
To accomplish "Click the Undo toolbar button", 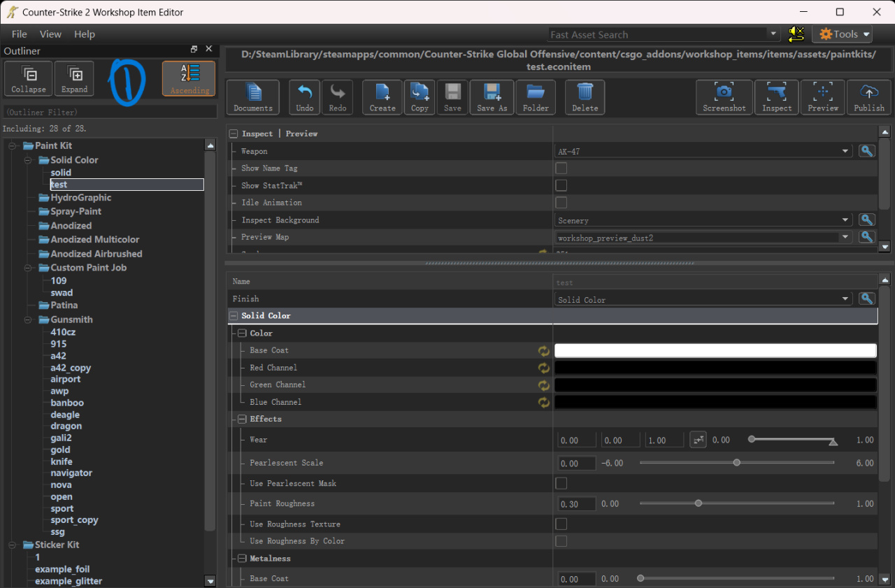I will tap(305, 97).
